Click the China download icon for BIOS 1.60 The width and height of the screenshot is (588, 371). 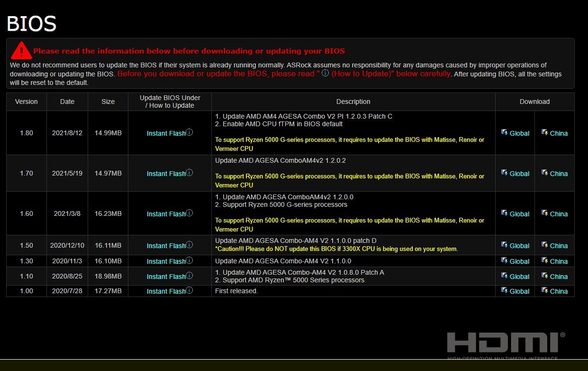click(544, 213)
